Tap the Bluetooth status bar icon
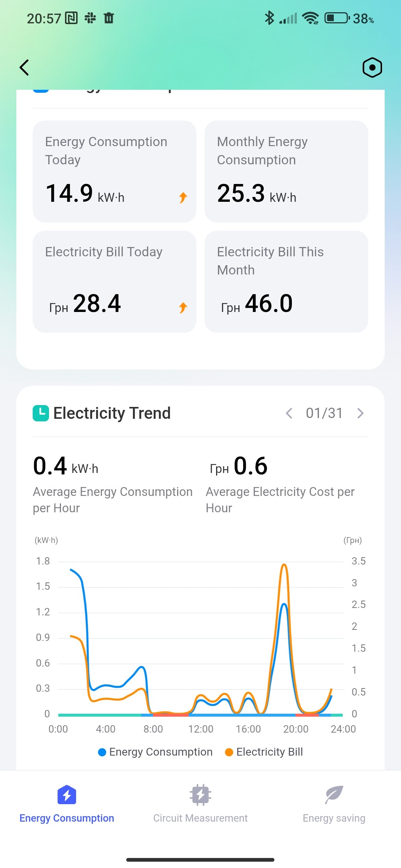This screenshot has height=868, width=401. point(269,18)
